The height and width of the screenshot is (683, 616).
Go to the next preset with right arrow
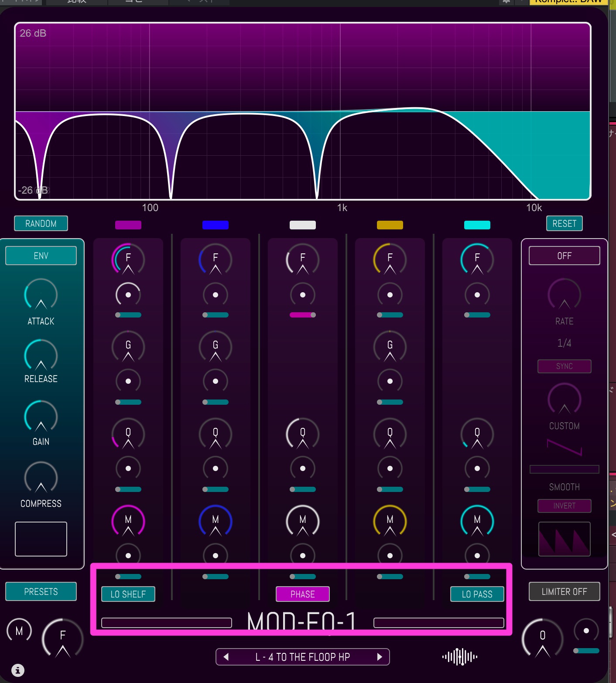pyautogui.click(x=379, y=657)
